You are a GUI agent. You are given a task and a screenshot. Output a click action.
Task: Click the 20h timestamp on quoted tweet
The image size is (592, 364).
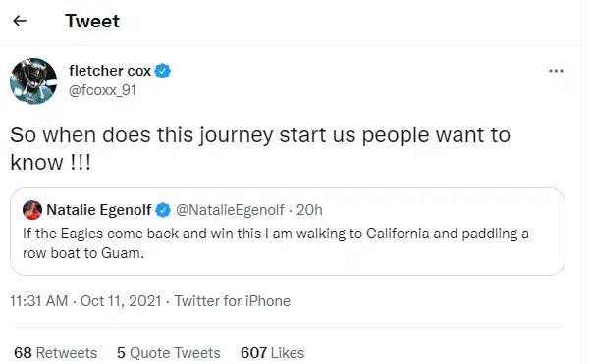point(309,210)
